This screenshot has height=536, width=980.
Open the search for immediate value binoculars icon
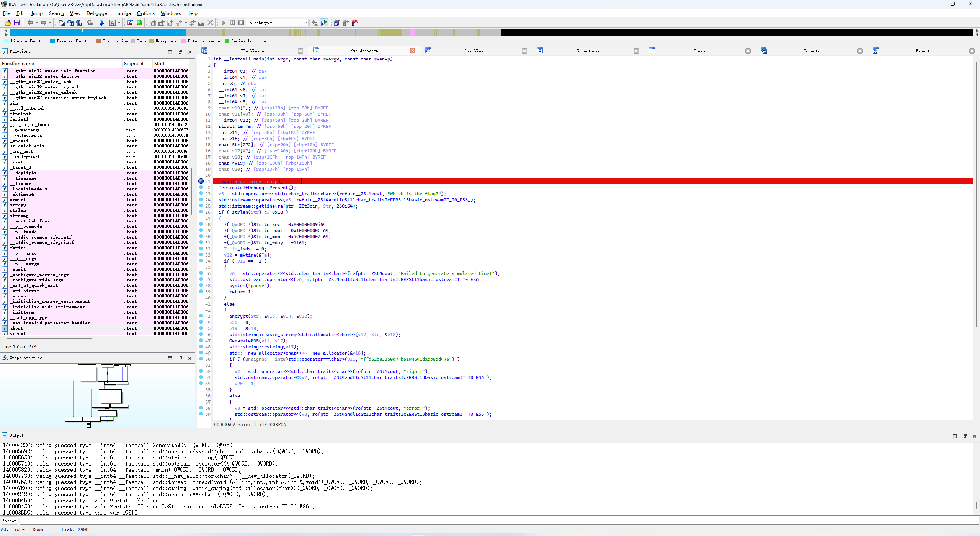pyautogui.click(x=61, y=23)
